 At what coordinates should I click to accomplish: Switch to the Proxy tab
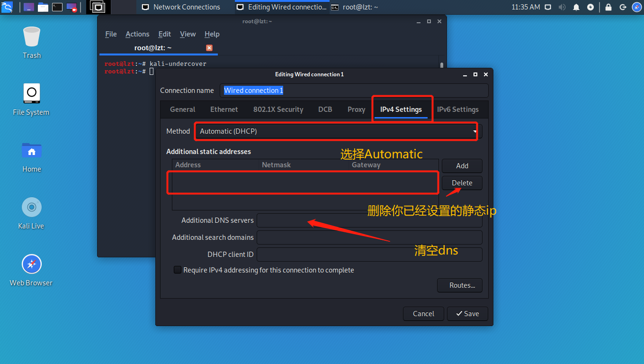click(356, 109)
